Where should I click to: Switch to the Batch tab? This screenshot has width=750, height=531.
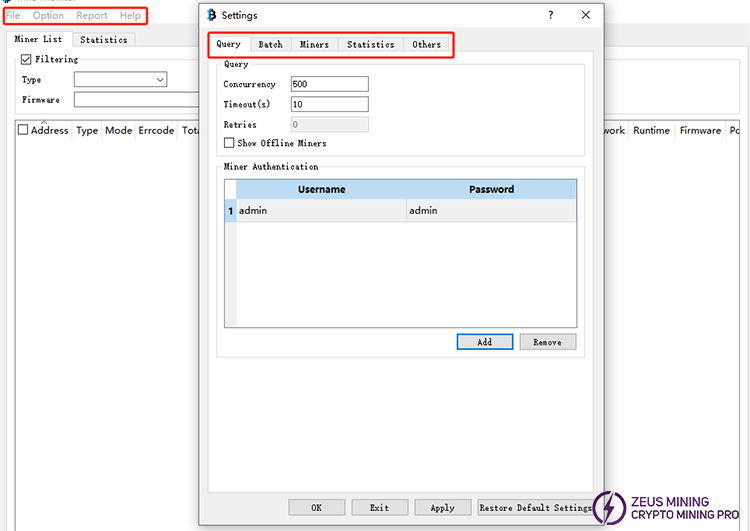(270, 44)
